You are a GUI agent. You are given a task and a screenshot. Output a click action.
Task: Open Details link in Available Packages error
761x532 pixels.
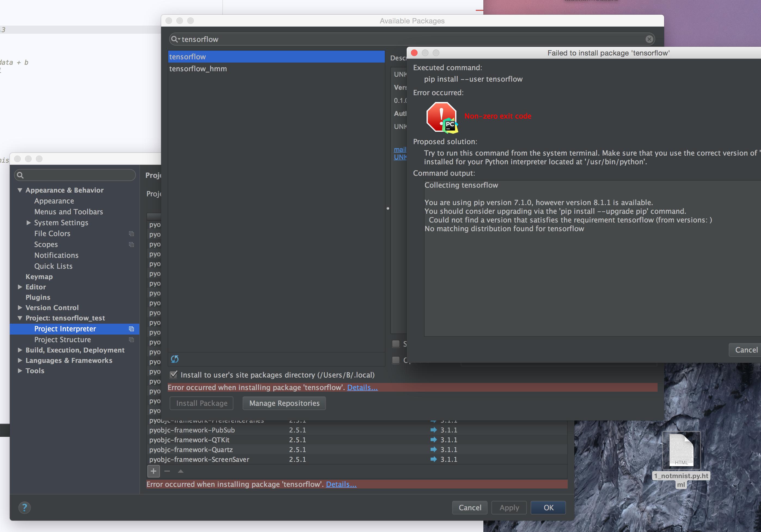pos(362,387)
